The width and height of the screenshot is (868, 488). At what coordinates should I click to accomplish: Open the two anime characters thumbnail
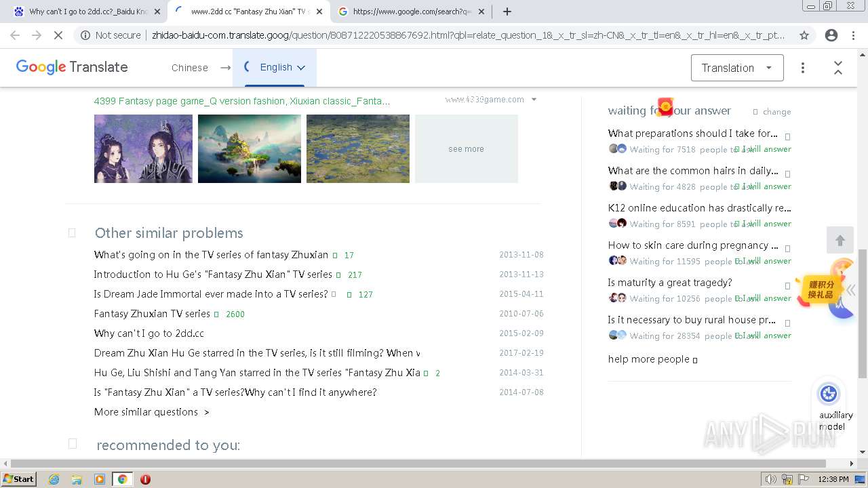click(143, 148)
